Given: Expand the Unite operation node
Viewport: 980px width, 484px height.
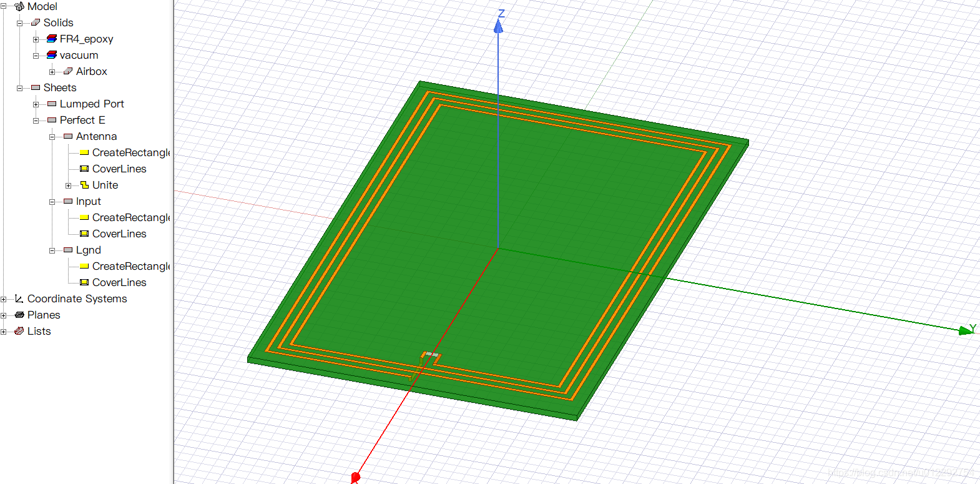Looking at the screenshot, I should [68, 185].
